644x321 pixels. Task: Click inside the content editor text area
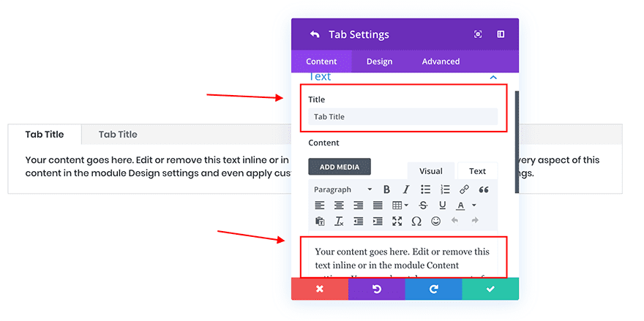403,257
